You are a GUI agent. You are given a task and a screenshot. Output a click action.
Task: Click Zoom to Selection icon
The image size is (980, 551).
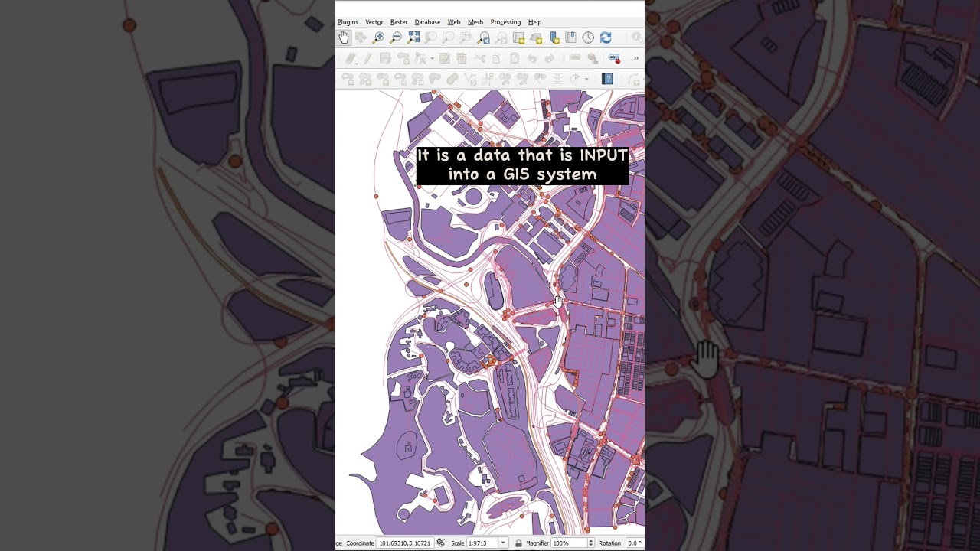click(x=431, y=37)
